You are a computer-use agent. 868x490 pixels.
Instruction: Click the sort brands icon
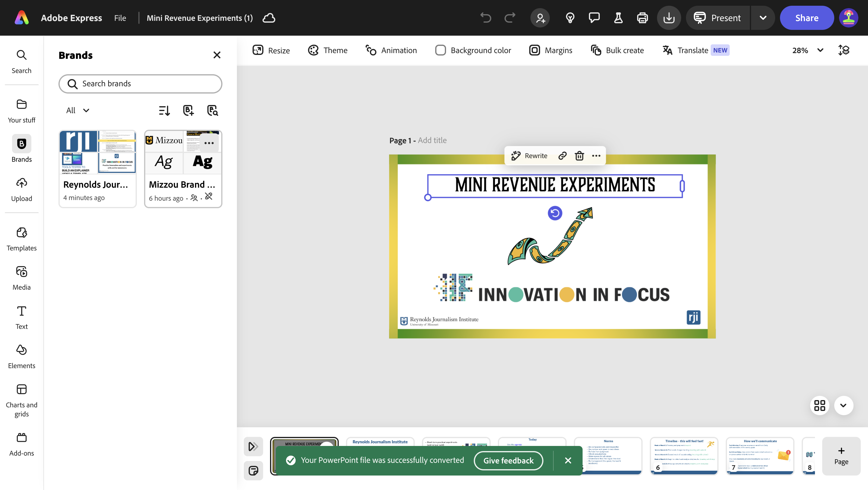coord(164,110)
